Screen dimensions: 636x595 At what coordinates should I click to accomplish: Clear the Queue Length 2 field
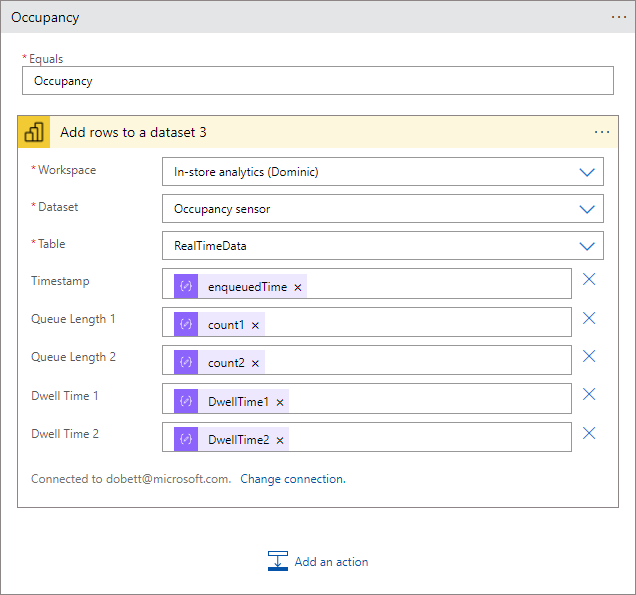coord(589,356)
